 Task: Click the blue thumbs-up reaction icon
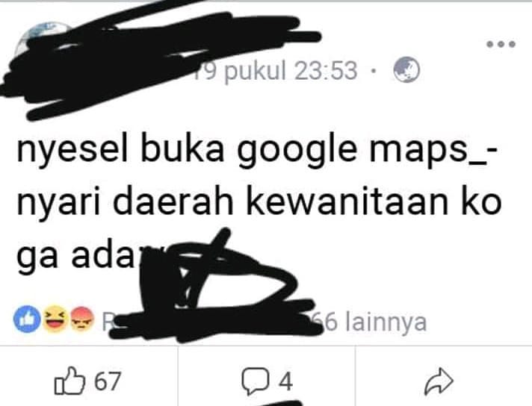pyautogui.click(x=27, y=319)
